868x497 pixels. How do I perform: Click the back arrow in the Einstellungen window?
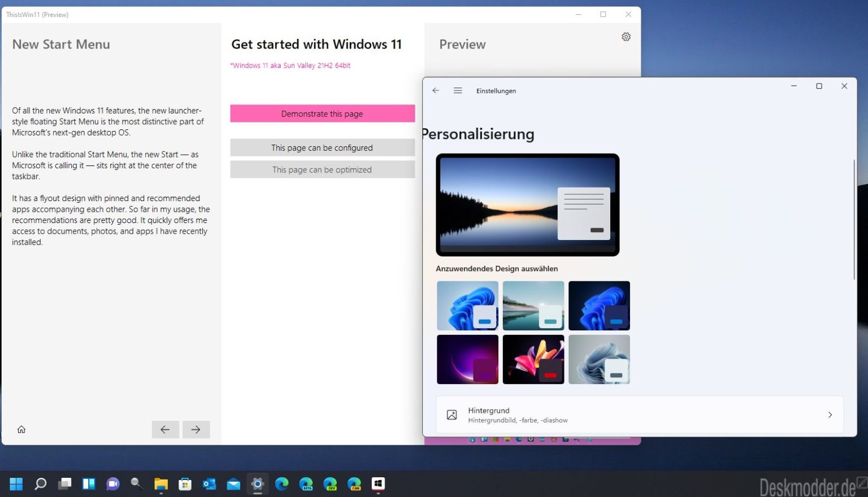click(435, 90)
